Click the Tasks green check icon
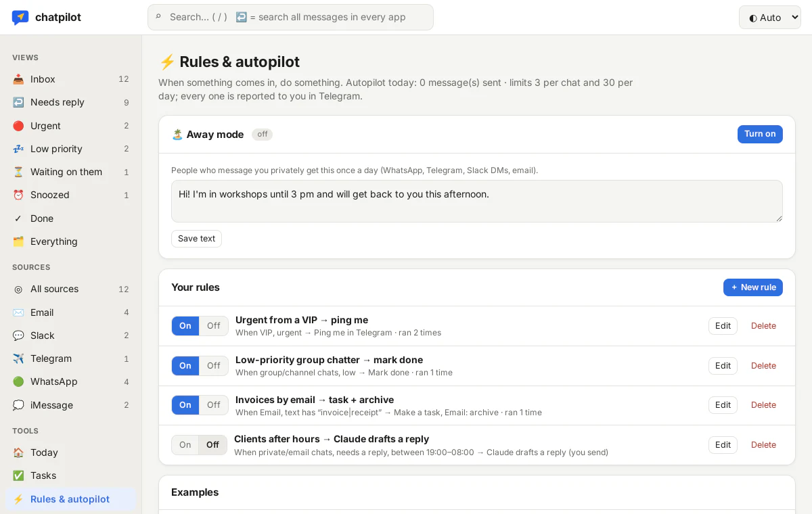Viewport: 812px width, 514px height. point(18,475)
